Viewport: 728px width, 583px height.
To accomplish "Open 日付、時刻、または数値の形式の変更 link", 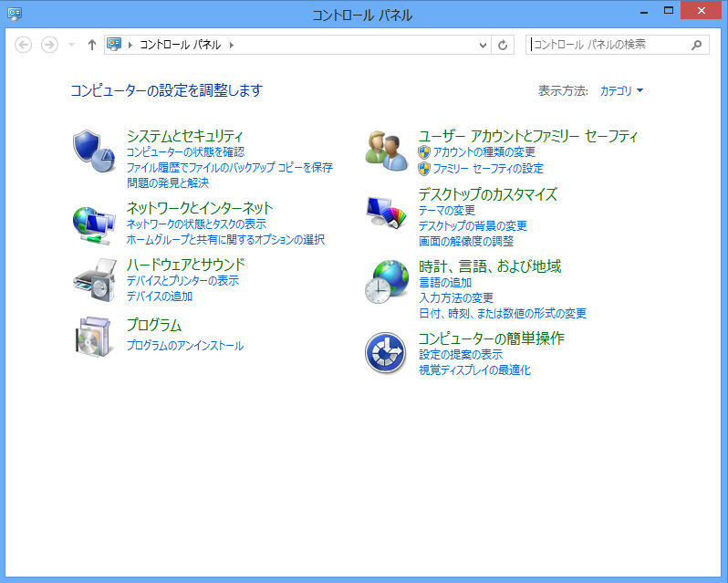I will [x=503, y=313].
